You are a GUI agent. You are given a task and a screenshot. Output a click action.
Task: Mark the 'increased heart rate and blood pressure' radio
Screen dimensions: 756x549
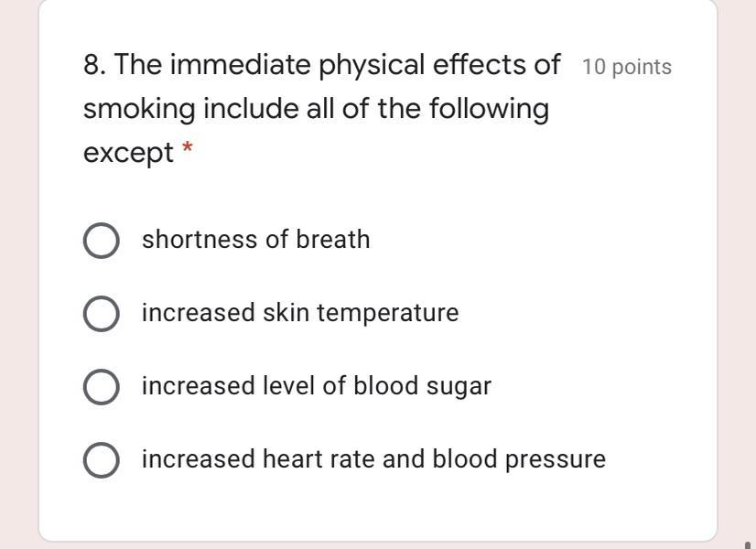click(102, 460)
